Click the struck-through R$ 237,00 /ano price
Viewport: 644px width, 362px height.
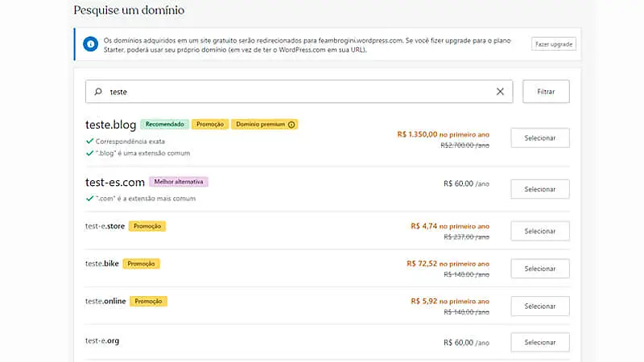[467, 237]
